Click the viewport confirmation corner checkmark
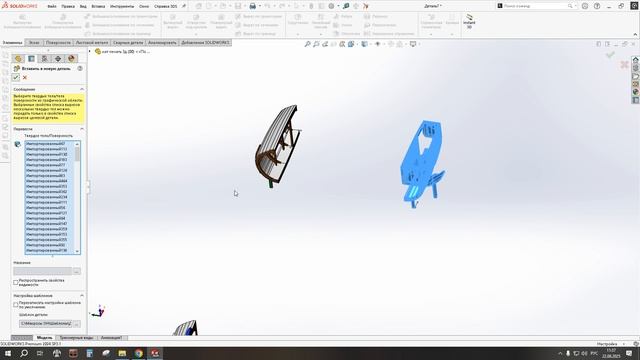 (x=610, y=54)
